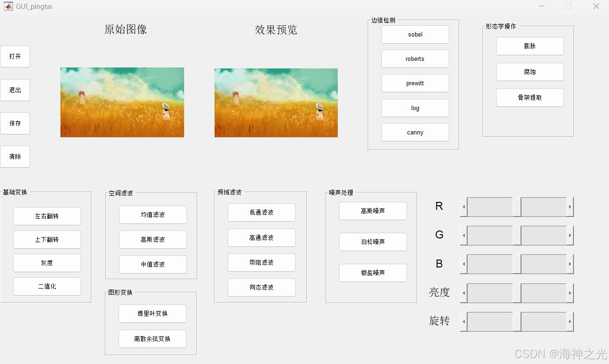Increase 亮度 with the right arrow
Screen dimensions: 609x364
coord(570,293)
